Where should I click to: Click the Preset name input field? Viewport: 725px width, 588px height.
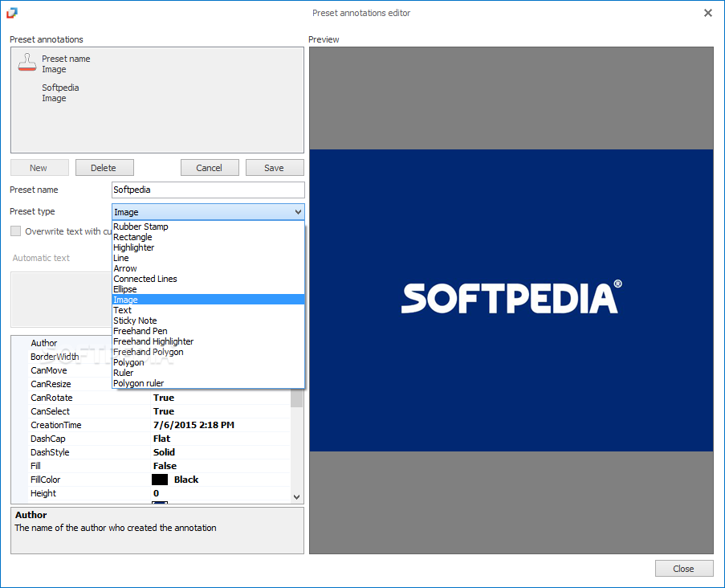[208, 190]
